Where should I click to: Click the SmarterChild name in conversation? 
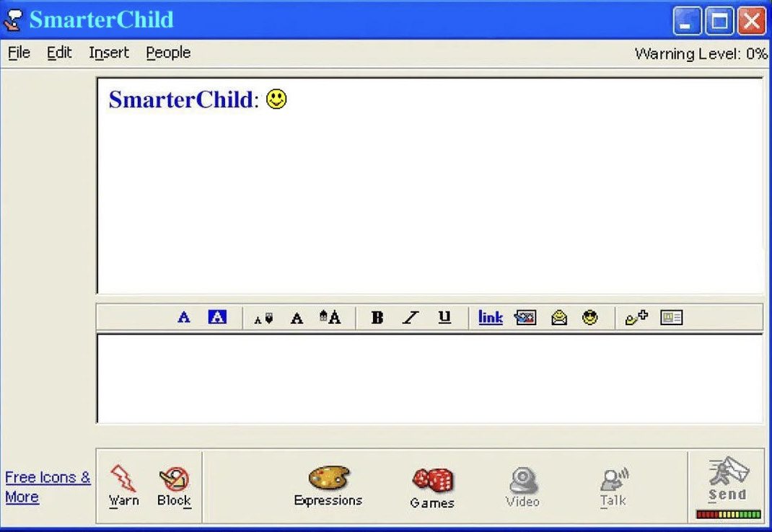(180, 99)
